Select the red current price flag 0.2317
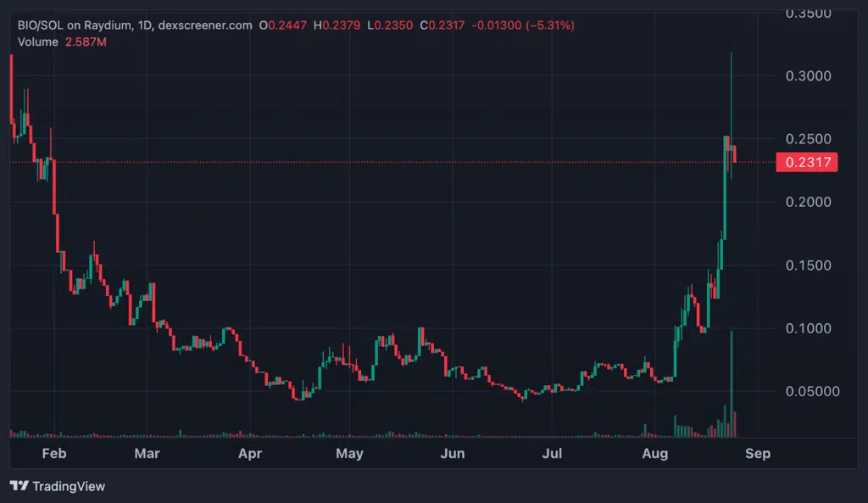 click(x=806, y=162)
